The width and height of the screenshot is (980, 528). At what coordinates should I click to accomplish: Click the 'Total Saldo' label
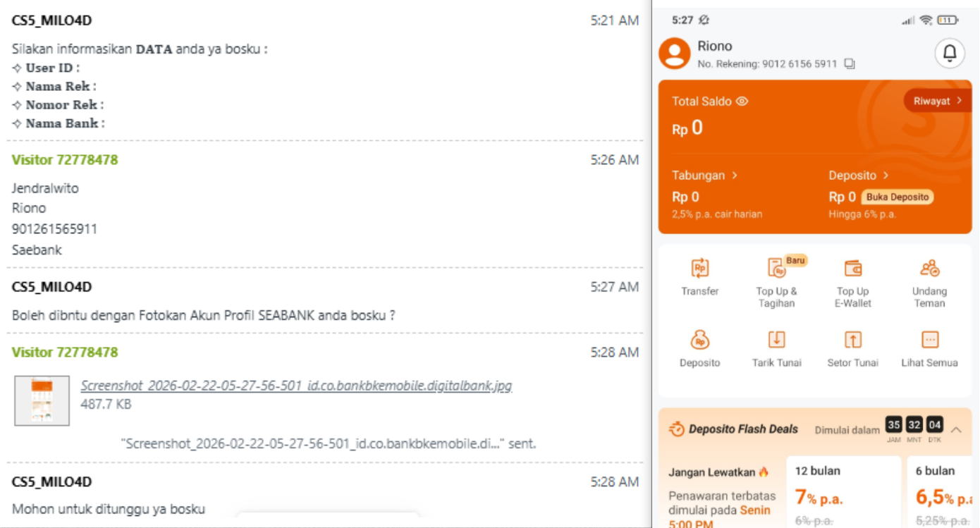point(702,102)
